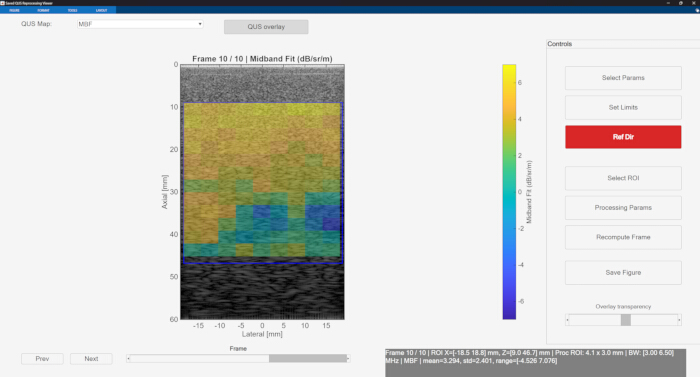
Task: Click the Overlay transparency slider thumb
Action: point(626,320)
